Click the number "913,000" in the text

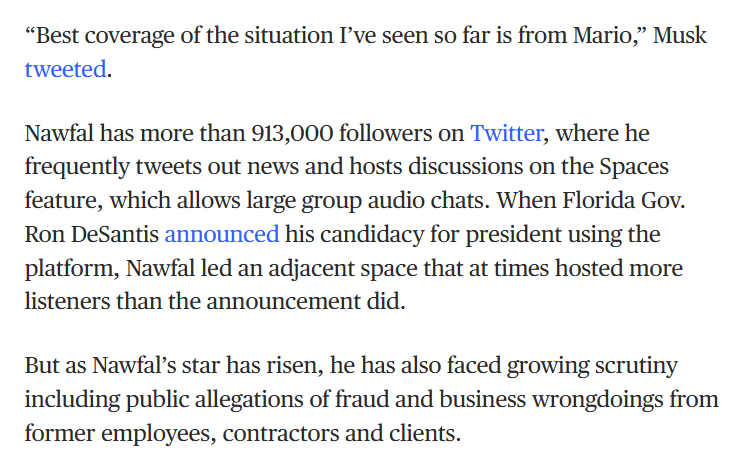tap(304, 133)
